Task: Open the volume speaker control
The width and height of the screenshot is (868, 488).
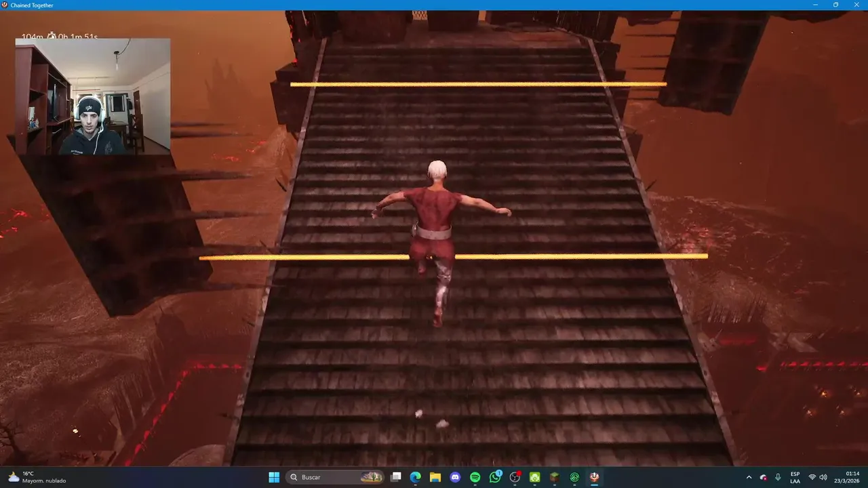Action: tap(823, 477)
